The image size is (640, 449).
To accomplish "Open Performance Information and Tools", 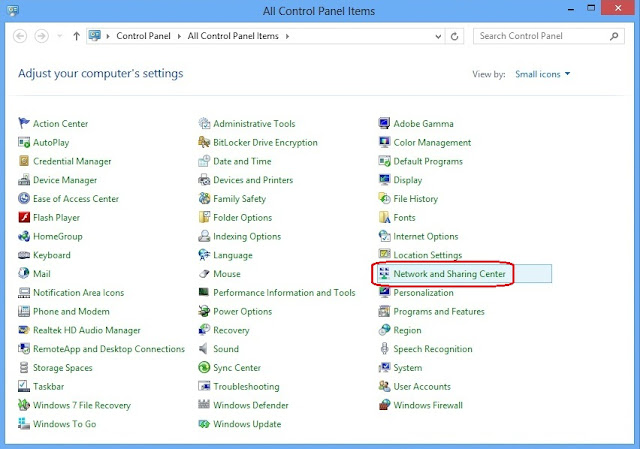I will point(284,293).
